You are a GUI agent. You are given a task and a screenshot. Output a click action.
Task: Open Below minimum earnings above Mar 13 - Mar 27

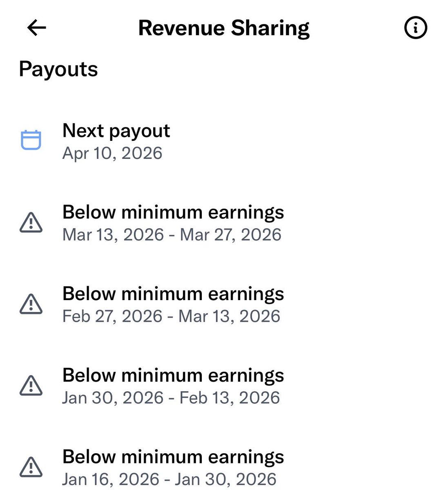point(173,213)
